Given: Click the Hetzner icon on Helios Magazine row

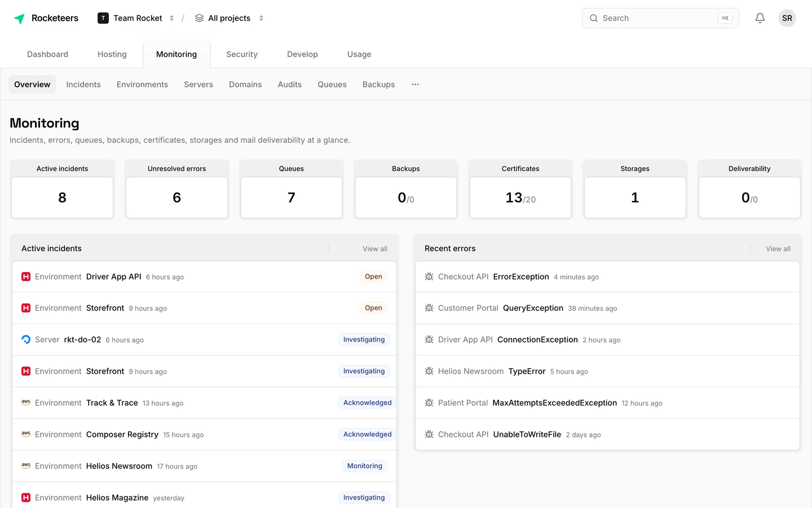Looking at the screenshot, I should [x=26, y=498].
